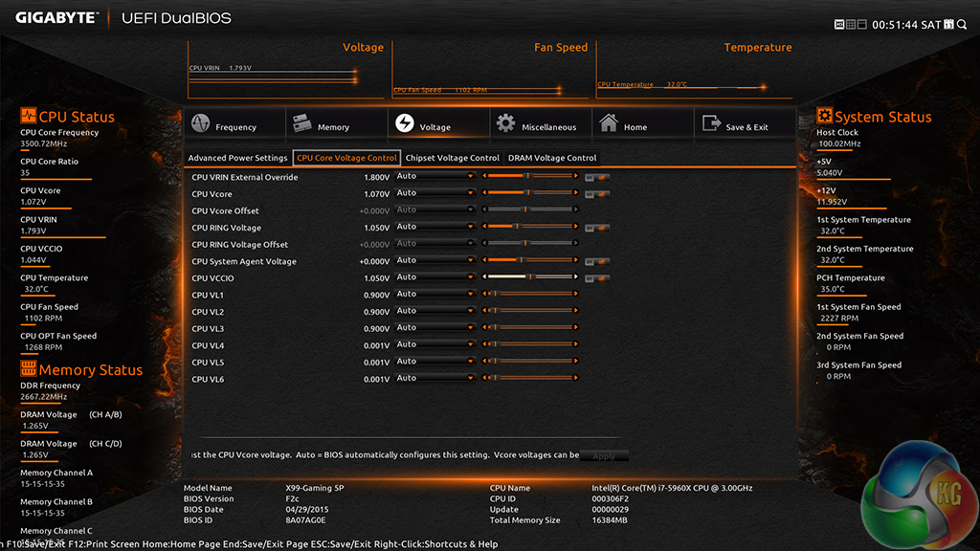This screenshot has height=551, width=980.
Task: Switch to the Chipset Voltage Control tab
Action: pyautogui.click(x=452, y=158)
